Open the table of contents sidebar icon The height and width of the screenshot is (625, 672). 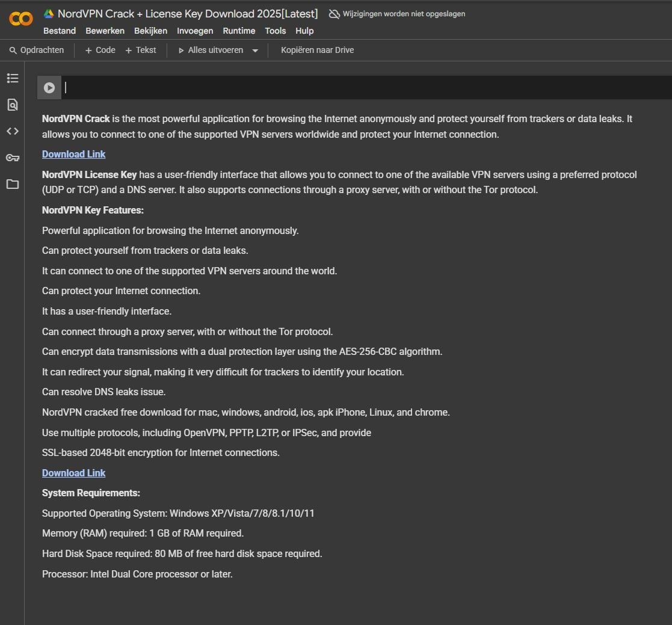[x=13, y=78]
